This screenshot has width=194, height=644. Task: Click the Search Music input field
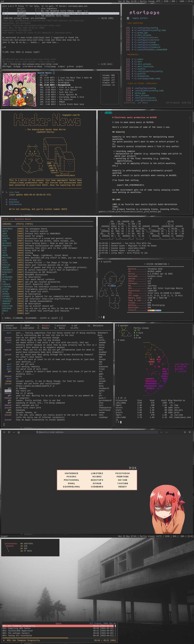(54, 73)
